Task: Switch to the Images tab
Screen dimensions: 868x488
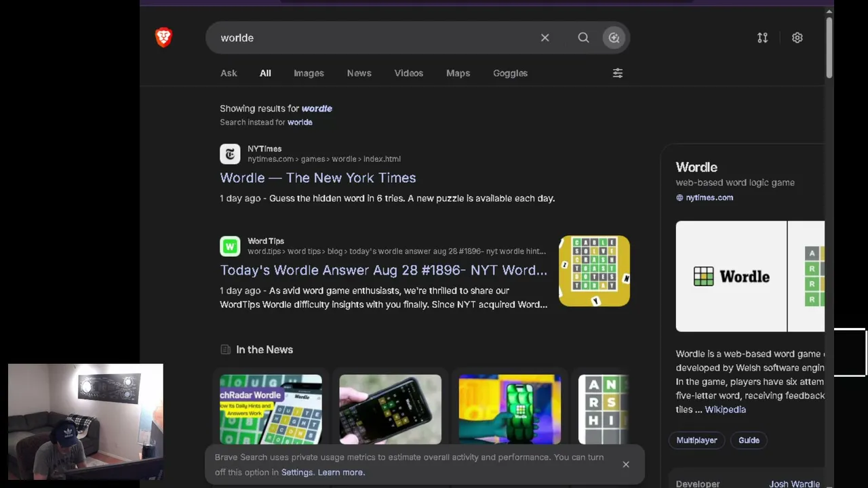Action: click(309, 73)
